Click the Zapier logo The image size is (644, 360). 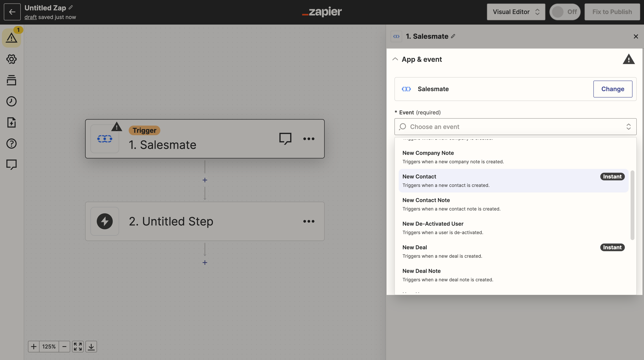(322, 12)
